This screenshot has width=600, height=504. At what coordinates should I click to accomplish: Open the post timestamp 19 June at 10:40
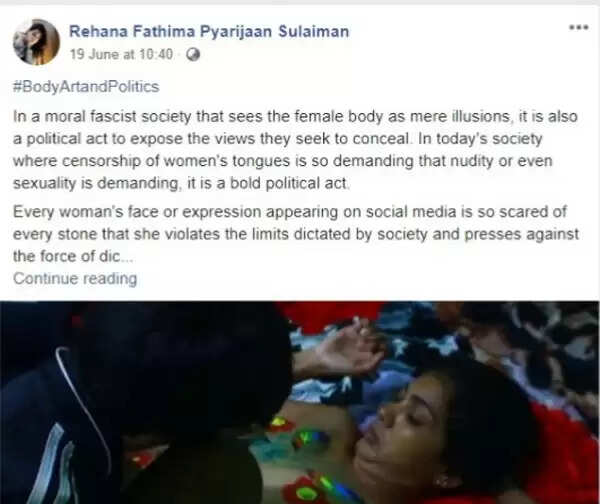click(121, 54)
